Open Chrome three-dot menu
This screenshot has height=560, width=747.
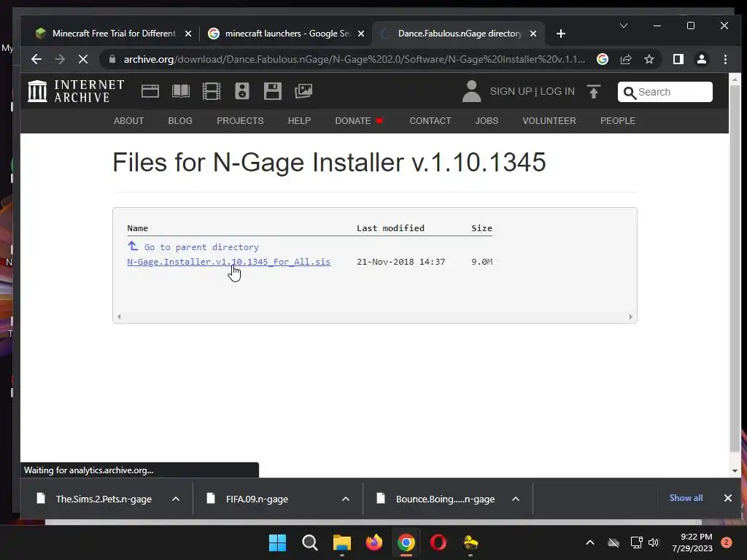(725, 59)
